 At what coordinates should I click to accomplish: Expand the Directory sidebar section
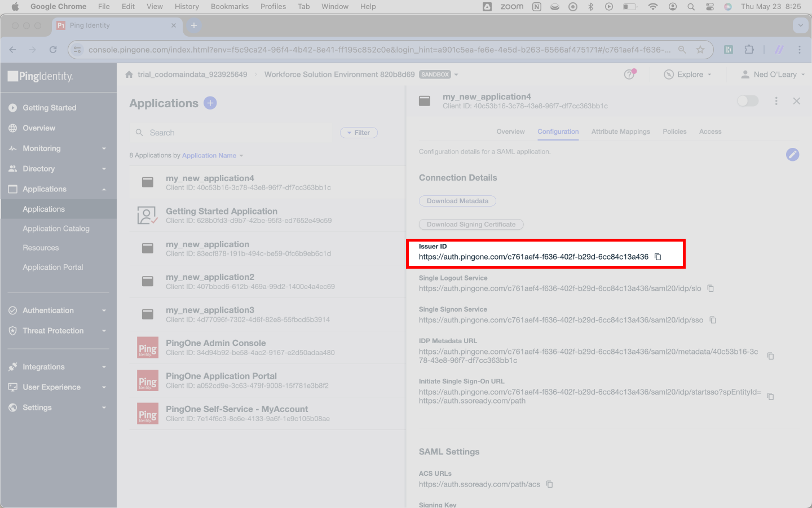(58, 169)
